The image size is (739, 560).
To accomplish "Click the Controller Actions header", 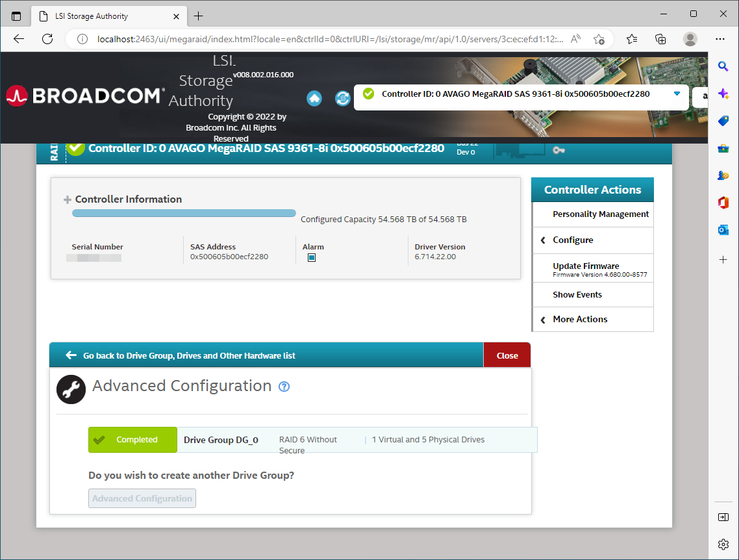I will pos(592,190).
